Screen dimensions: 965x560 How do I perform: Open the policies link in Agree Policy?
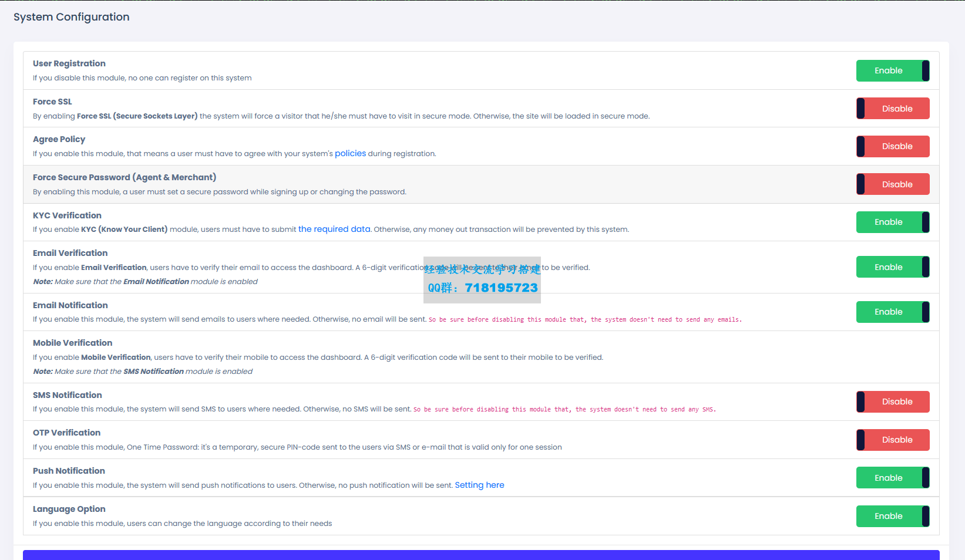(x=350, y=153)
